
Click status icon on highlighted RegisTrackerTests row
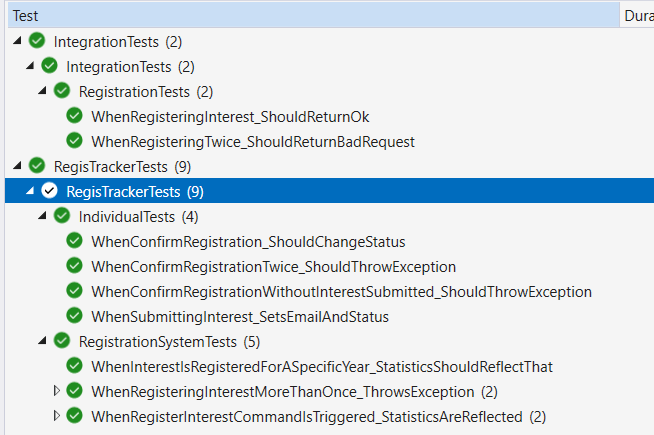coord(49,191)
